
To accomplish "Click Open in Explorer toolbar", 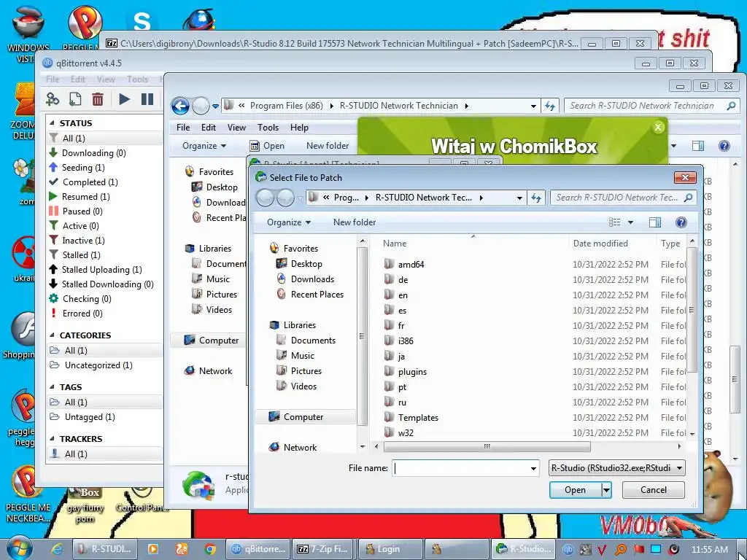I will coord(267,146).
